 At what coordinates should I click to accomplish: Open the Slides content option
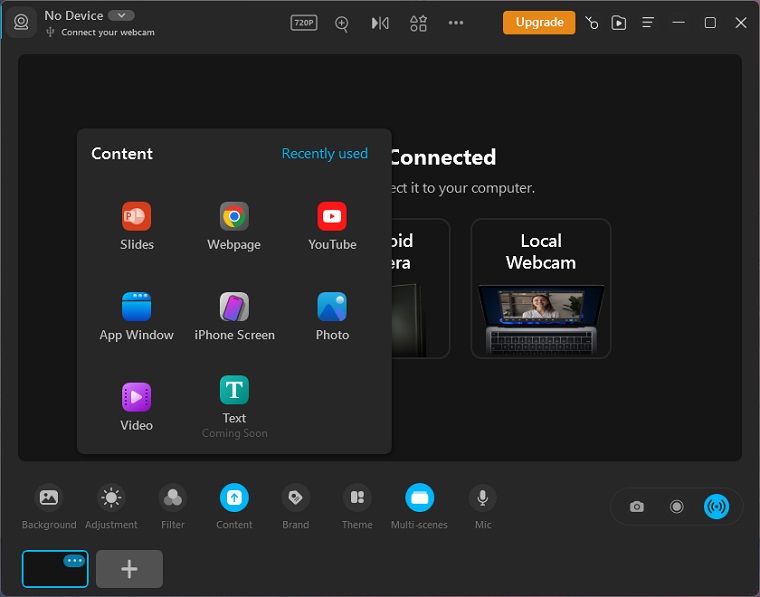pos(136,226)
